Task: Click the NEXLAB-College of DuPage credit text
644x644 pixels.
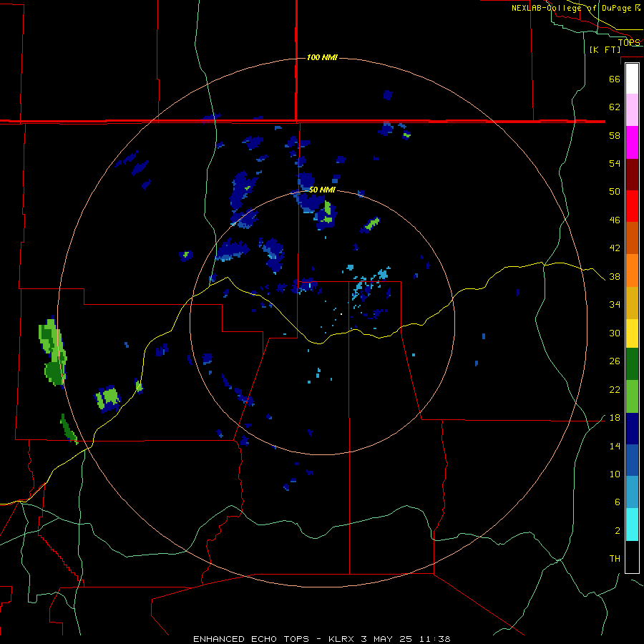Action: click(576, 8)
